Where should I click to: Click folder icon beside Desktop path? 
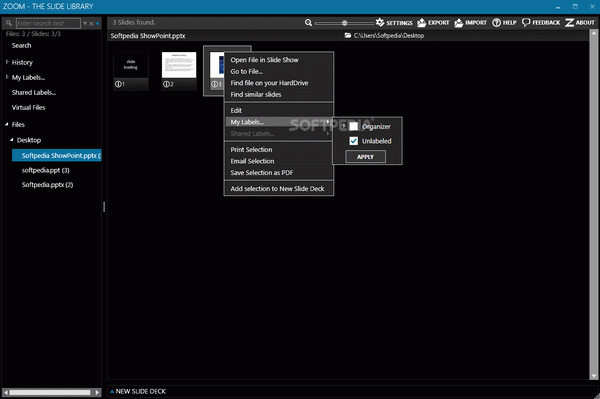(x=348, y=36)
